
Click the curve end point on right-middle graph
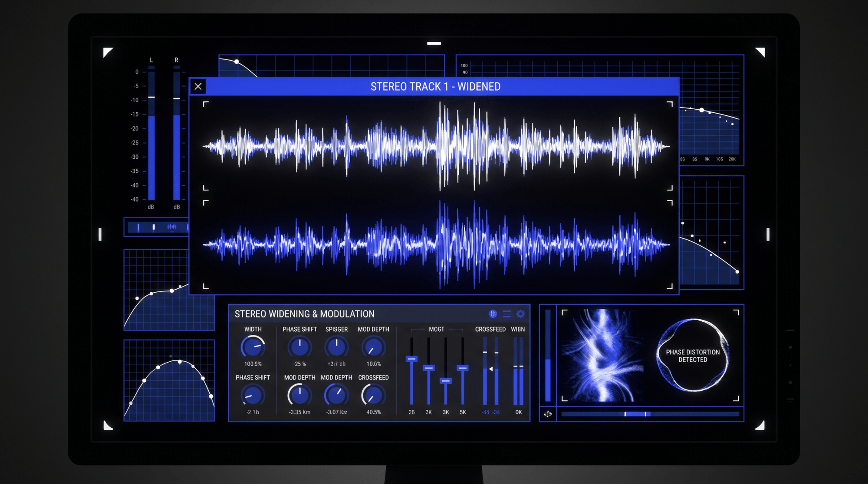click(x=737, y=272)
